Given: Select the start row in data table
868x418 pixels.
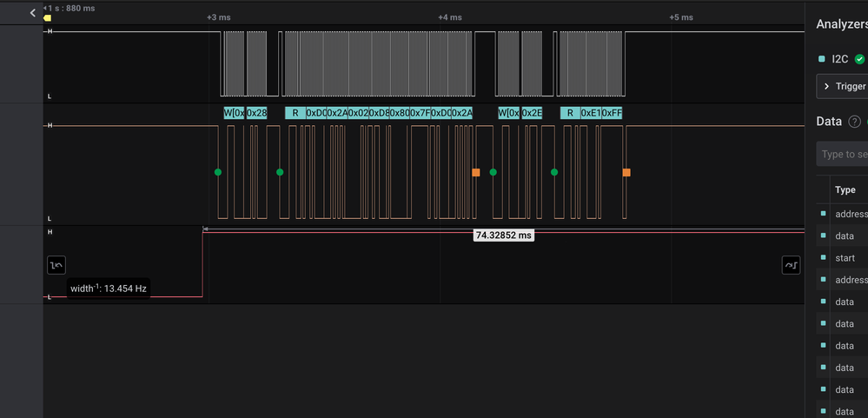Looking at the screenshot, I should click(842, 258).
